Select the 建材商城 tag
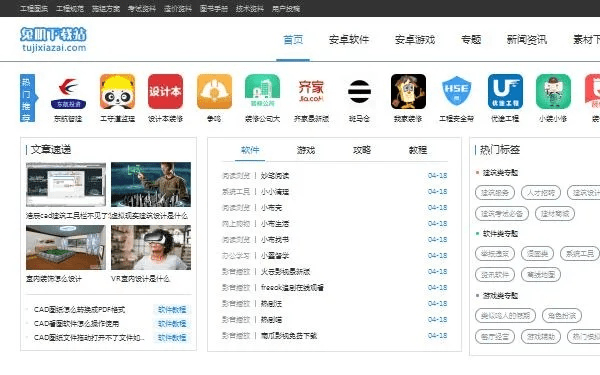The image size is (600, 375). [x=555, y=214]
